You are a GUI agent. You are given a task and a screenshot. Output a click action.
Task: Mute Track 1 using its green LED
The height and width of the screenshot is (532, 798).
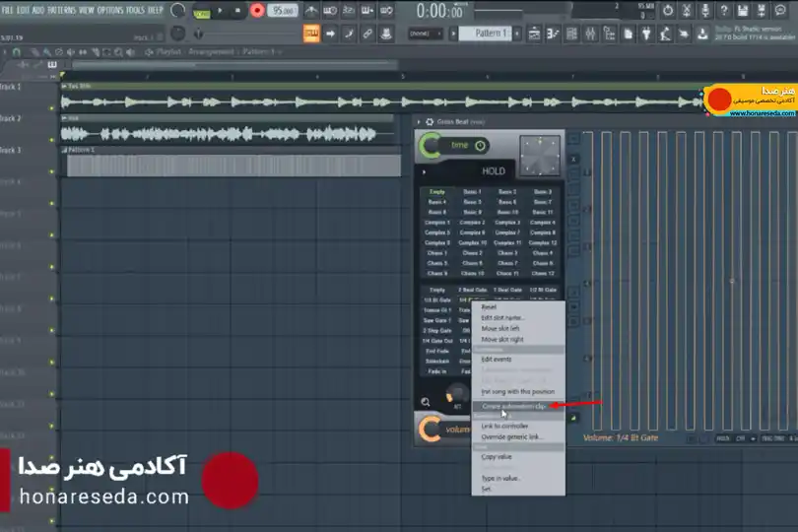pos(51,108)
